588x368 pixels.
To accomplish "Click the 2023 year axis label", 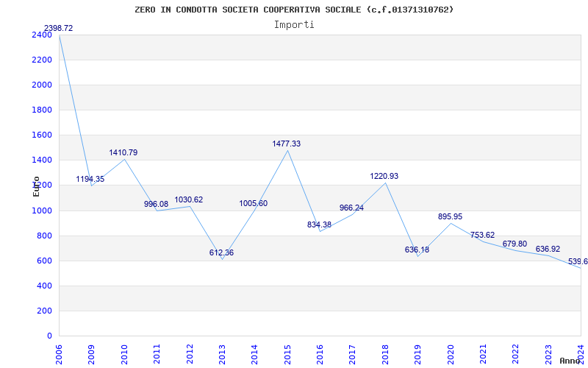I will (x=548, y=354).
